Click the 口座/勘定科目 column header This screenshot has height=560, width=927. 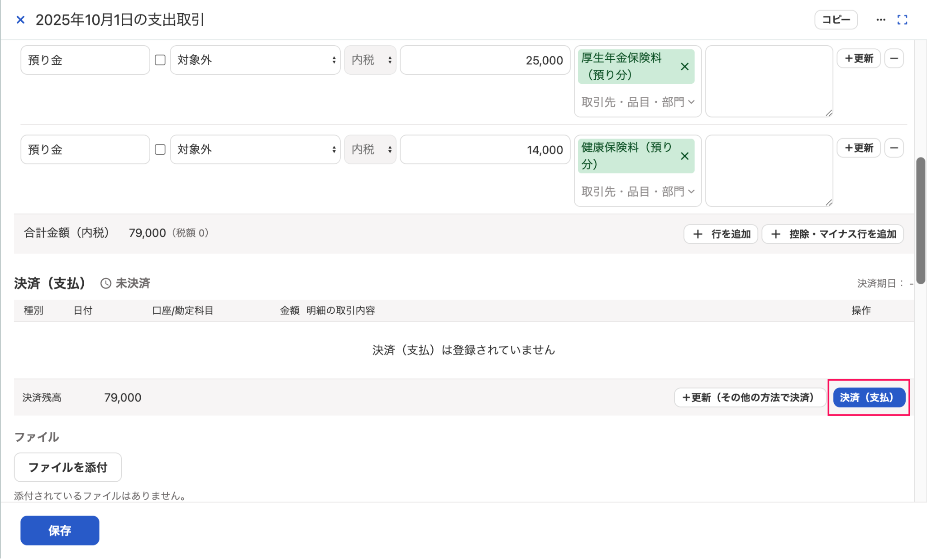[182, 311]
